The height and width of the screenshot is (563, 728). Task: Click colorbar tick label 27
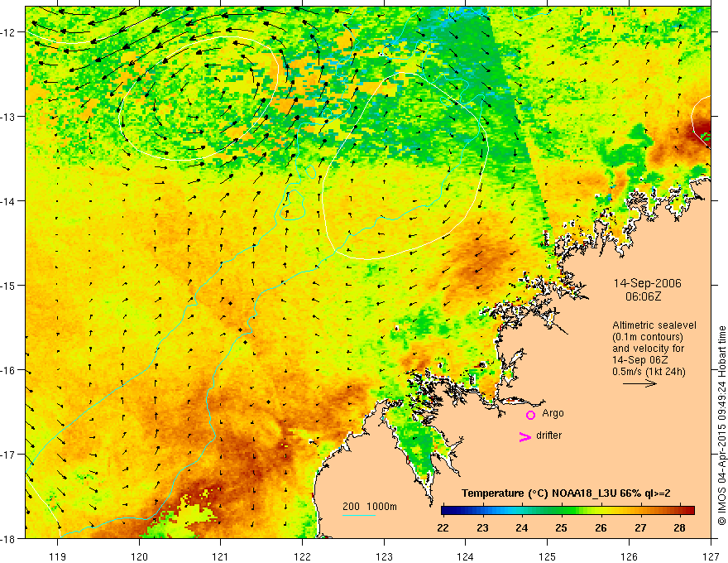(x=640, y=528)
